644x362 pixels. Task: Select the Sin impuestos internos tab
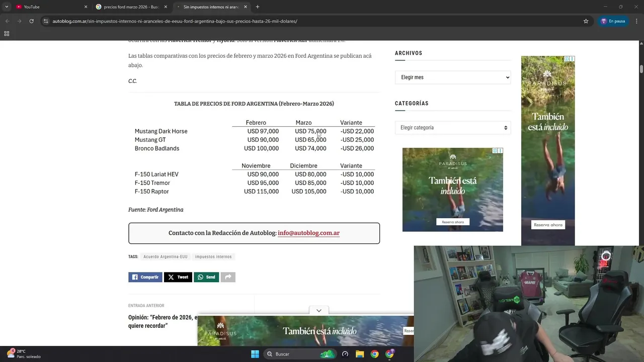point(210,7)
